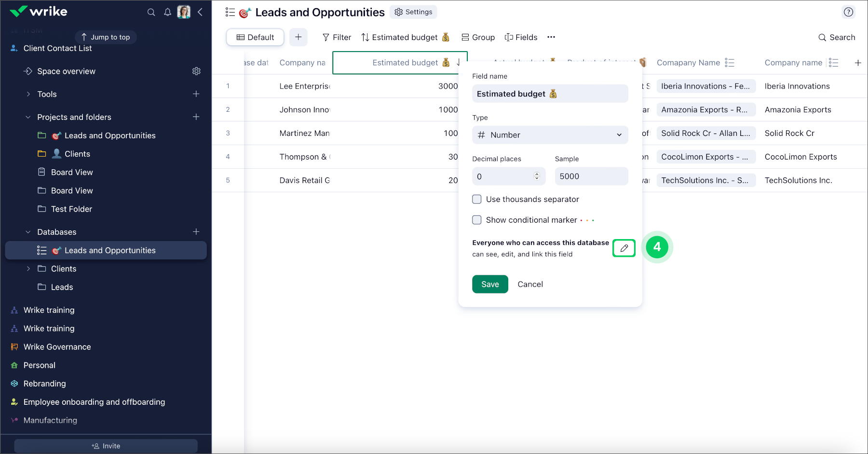Enable the Use thousands separator checkbox

coord(476,199)
